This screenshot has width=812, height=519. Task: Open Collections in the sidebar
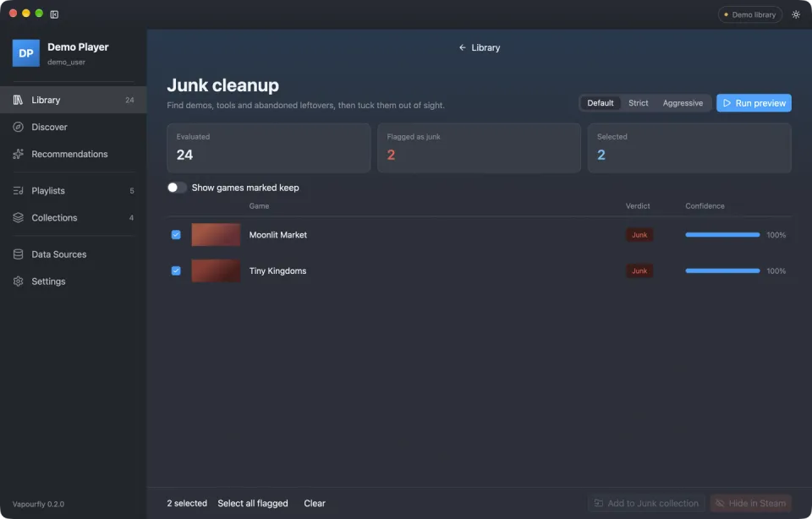[74, 217]
